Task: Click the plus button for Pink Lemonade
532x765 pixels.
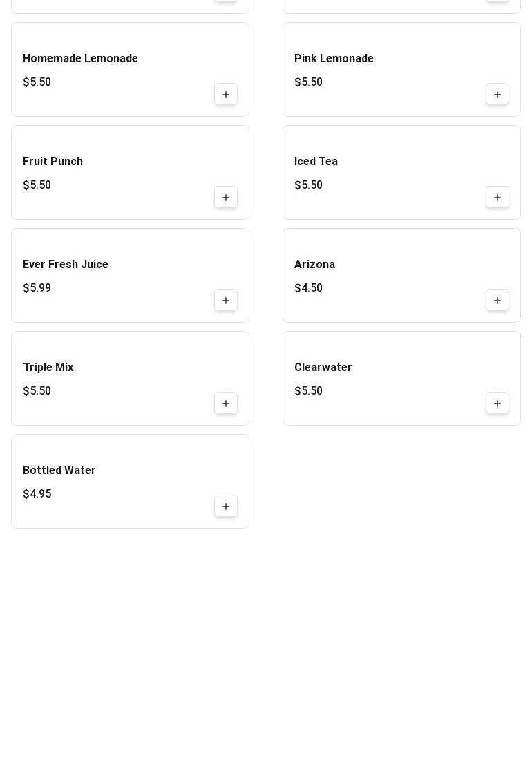Action: pos(497,95)
